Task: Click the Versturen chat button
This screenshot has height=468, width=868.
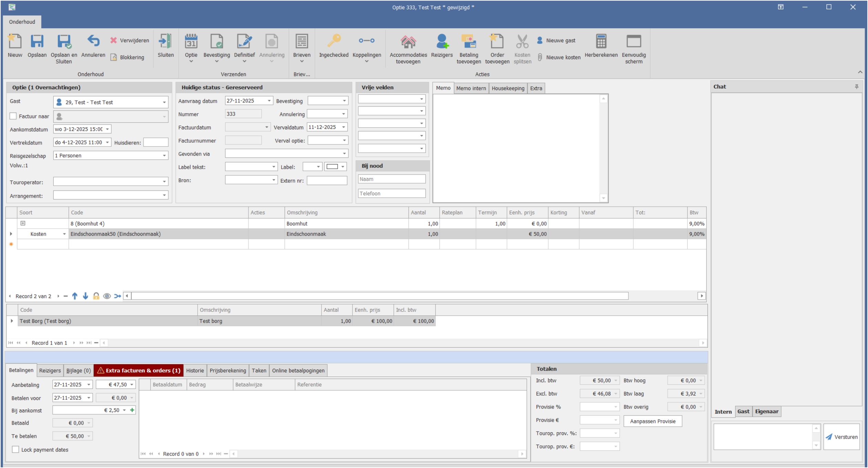Action: point(841,437)
